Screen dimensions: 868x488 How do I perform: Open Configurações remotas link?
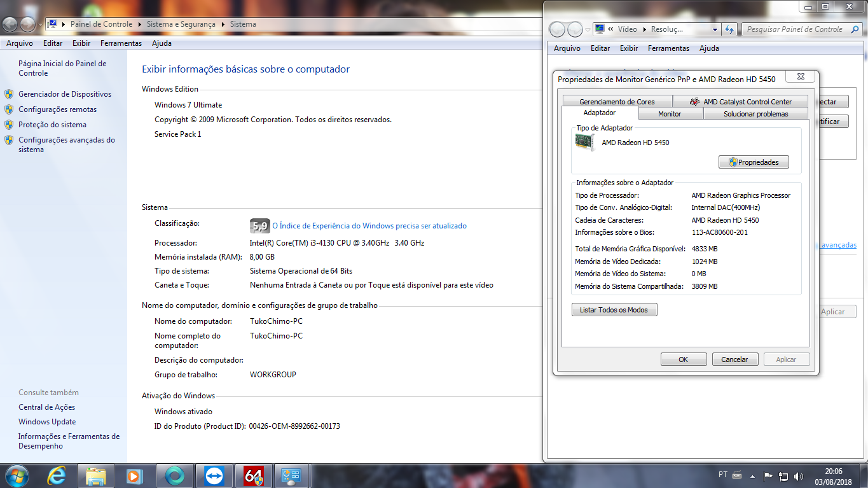click(58, 109)
